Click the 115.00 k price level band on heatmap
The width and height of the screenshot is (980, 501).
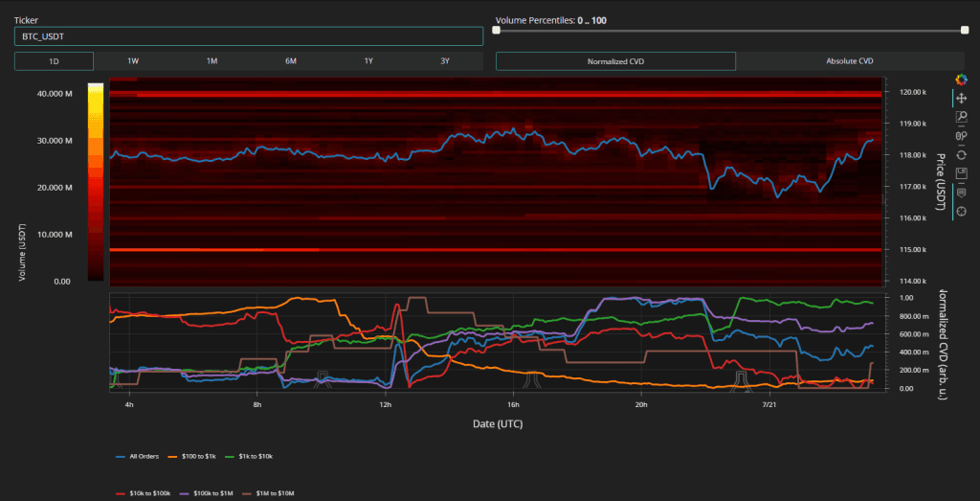[496, 250]
